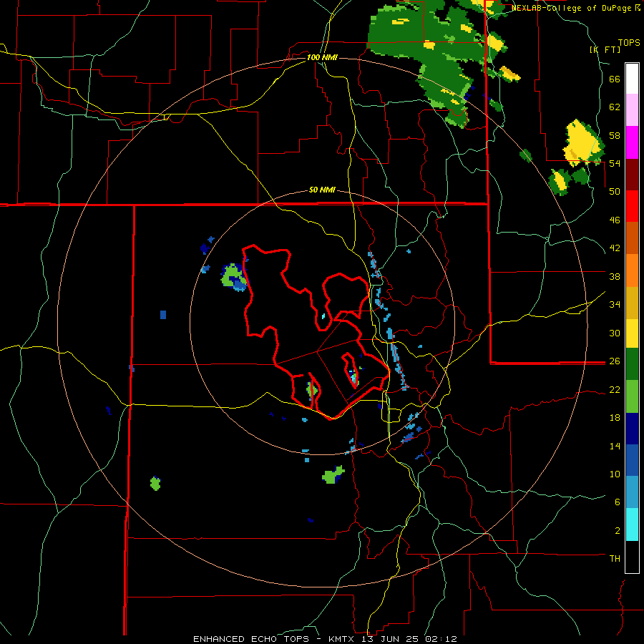This screenshot has height=644, width=644.
Task: Choose the cyan legend swatch
Action: 632,525
